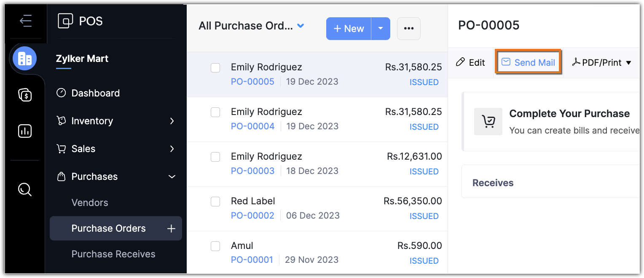Click the Send Mail button
Screen dimensions: 644x278
[x=528, y=63]
